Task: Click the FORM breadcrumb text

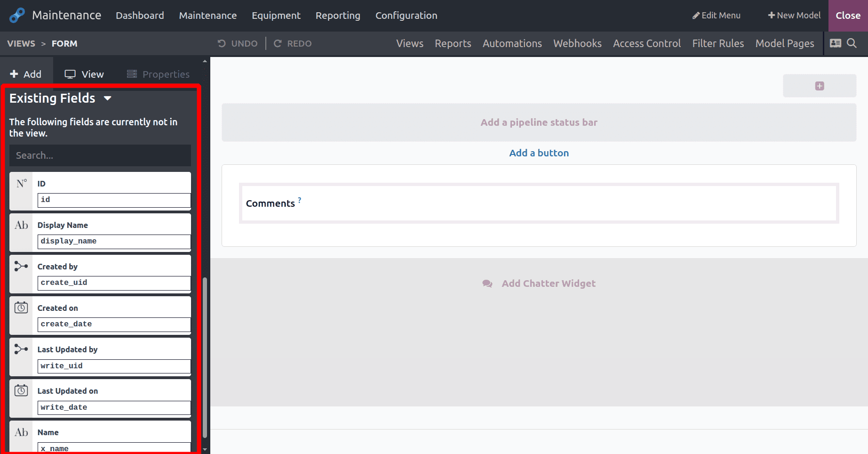Action: 64,43
